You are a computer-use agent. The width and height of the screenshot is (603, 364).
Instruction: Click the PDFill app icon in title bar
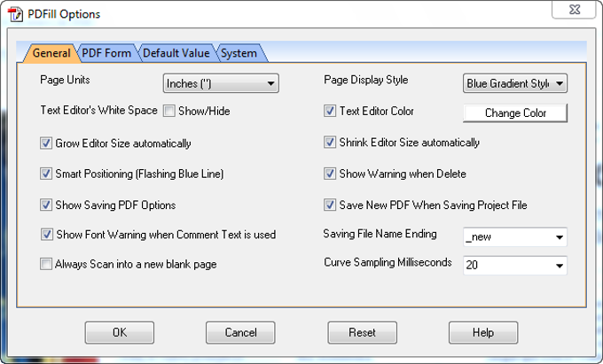(15, 14)
